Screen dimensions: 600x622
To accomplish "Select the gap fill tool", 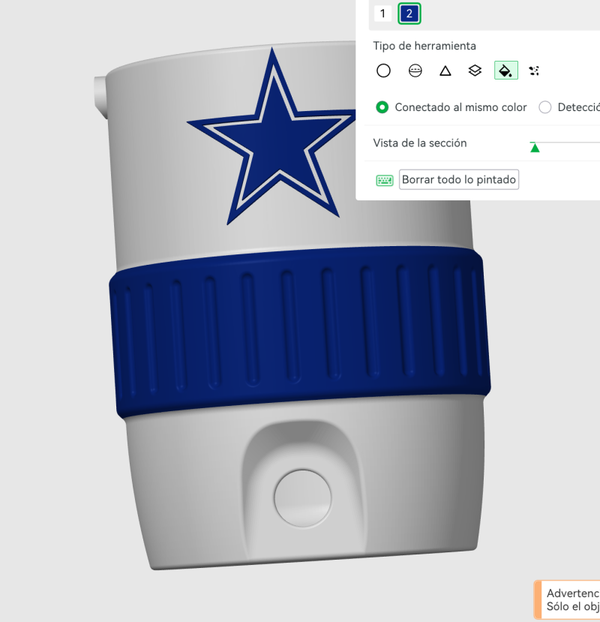I will coord(534,71).
